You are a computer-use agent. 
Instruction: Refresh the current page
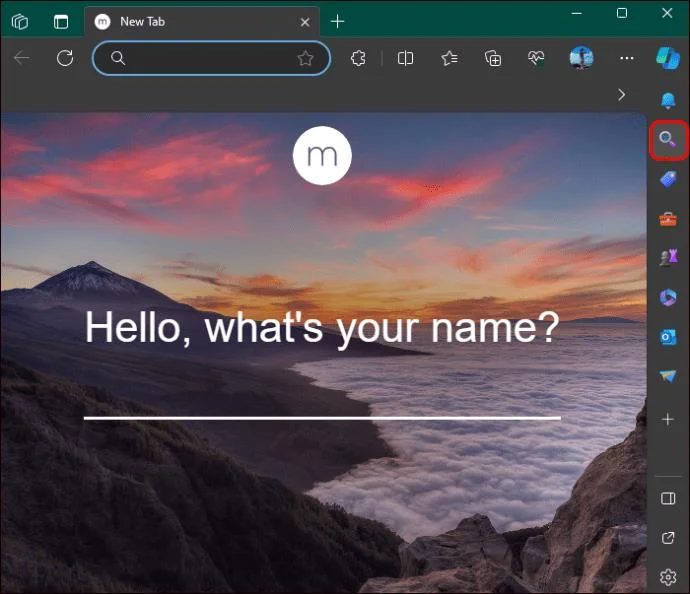tap(65, 59)
